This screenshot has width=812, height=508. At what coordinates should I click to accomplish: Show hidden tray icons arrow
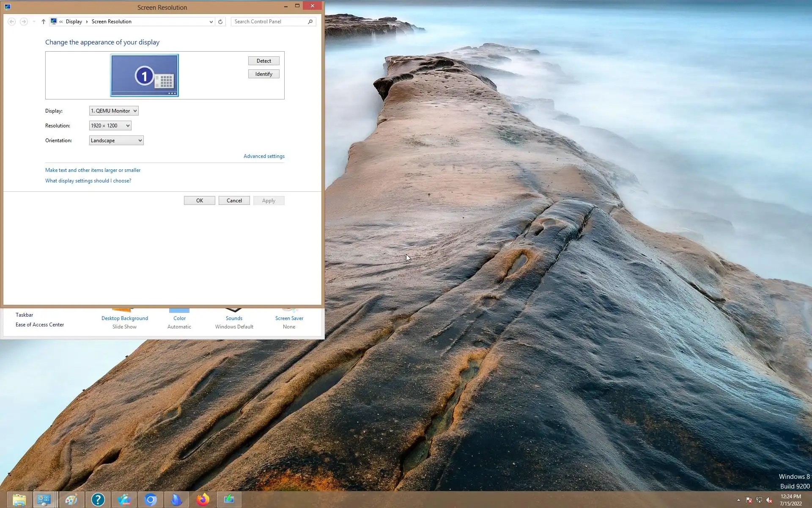738,500
